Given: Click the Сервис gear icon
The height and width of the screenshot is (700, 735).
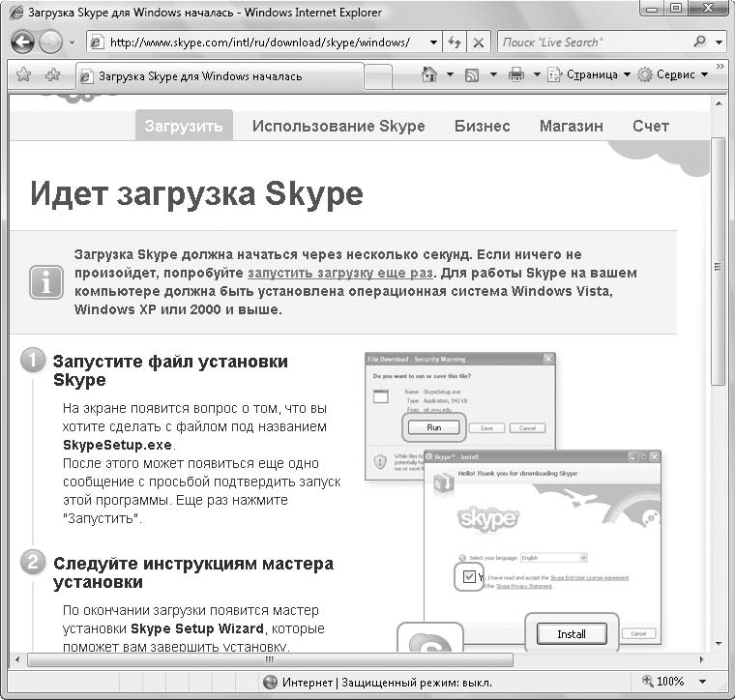Looking at the screenshot, I should pyautogui.click(x=645, y=74).
